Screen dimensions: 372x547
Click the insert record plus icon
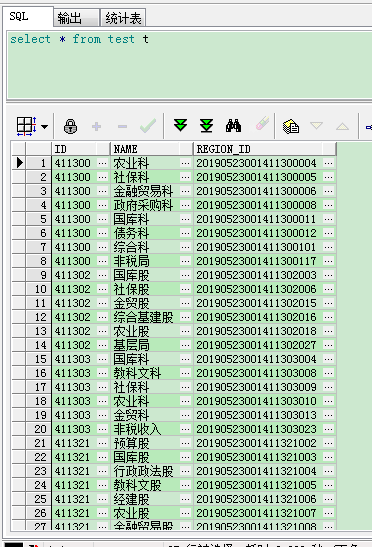click(97, 126)
